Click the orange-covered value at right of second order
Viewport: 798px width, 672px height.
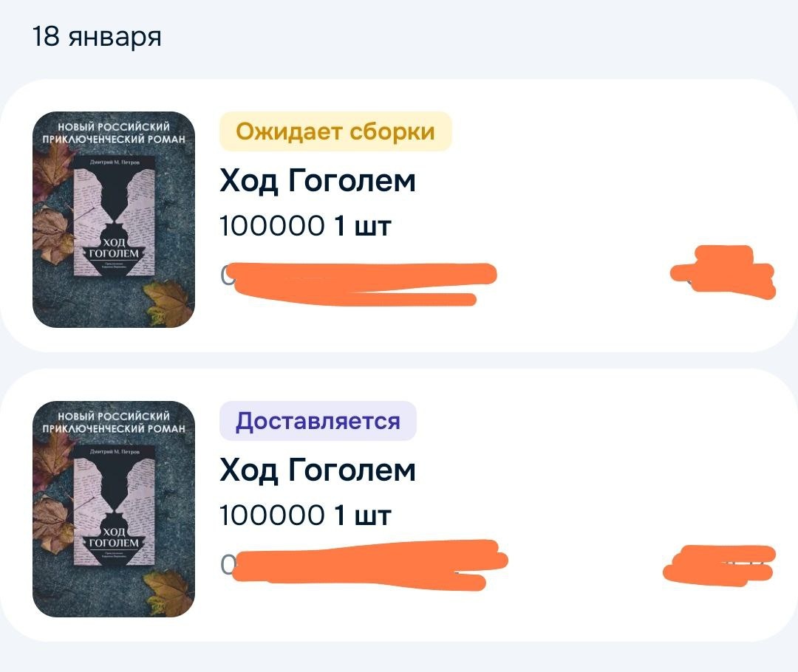pos(719,565)
